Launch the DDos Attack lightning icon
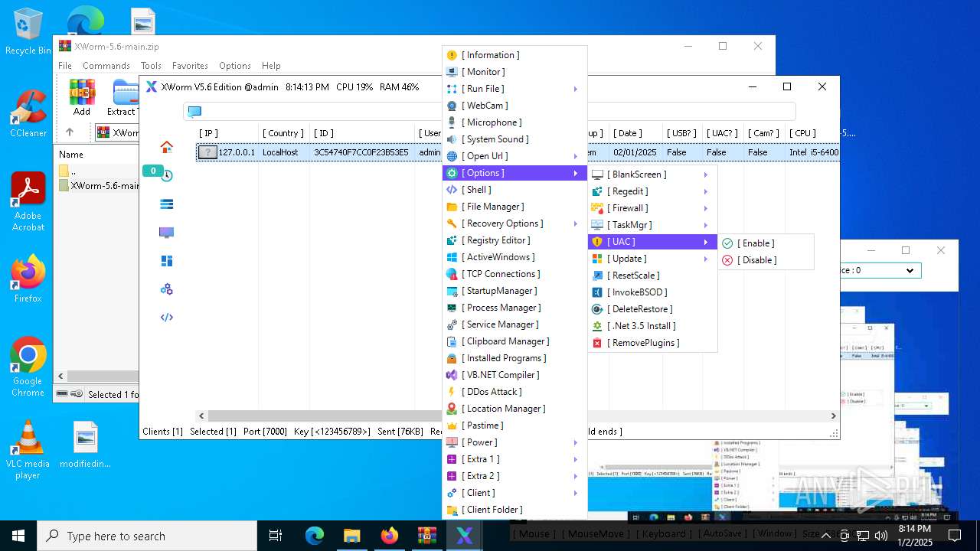The height and width of the screenshot is (551, 980). 452,392
